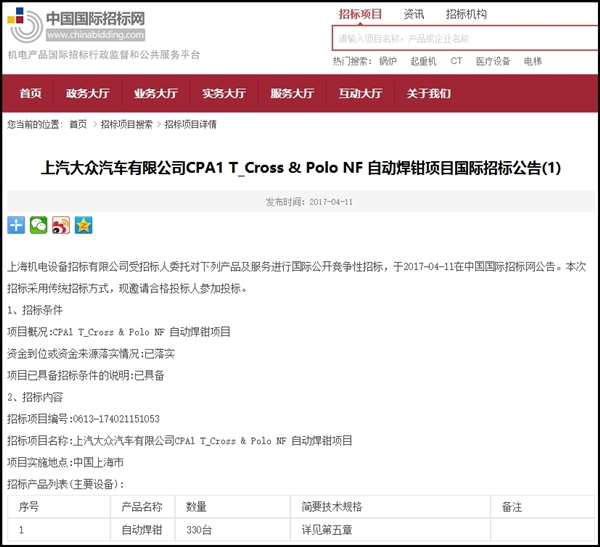The height and width of the screenshot is (547, 600).
Task: Open the 政务大厅 navigation menu
Action: coord(88,94)
